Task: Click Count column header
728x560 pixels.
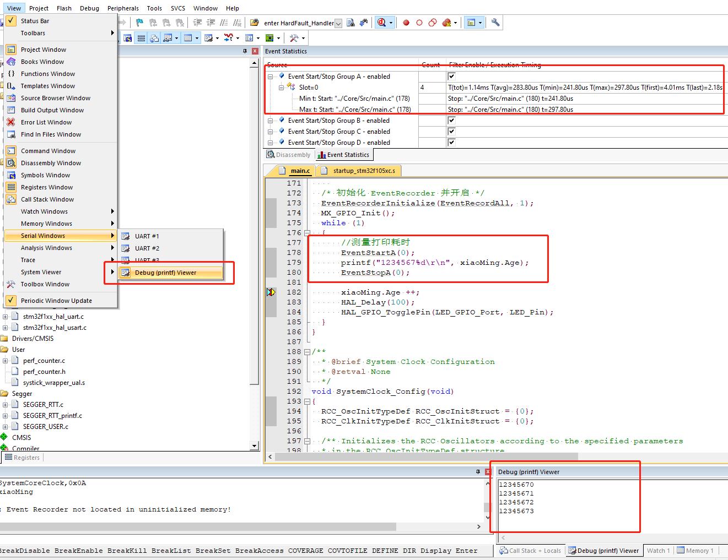Action: 430,65
